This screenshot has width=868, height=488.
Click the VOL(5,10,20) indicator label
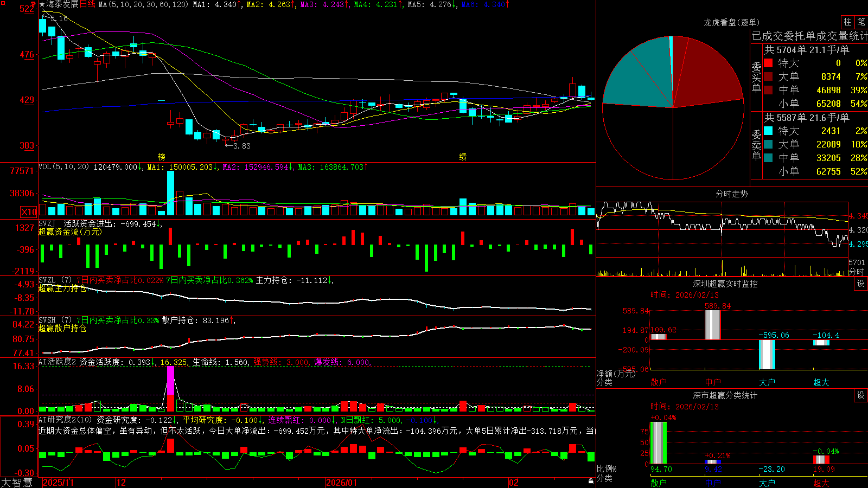[x=63, y=167]
